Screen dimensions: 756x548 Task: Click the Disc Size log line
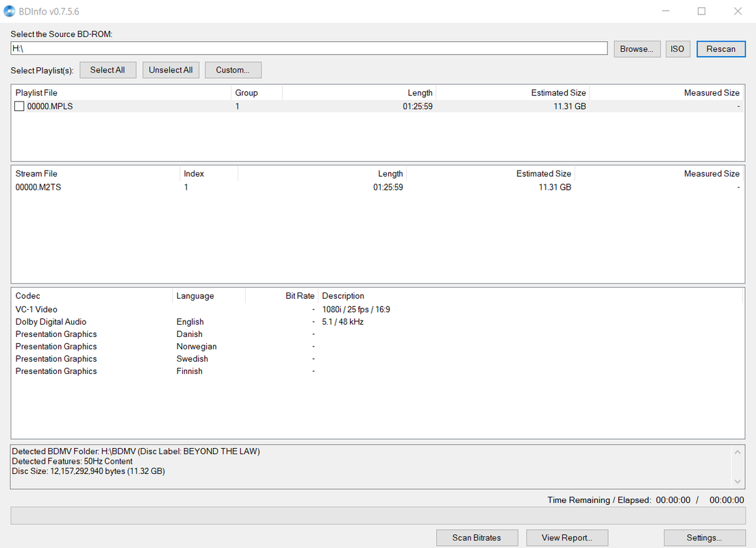click(88, 471)
